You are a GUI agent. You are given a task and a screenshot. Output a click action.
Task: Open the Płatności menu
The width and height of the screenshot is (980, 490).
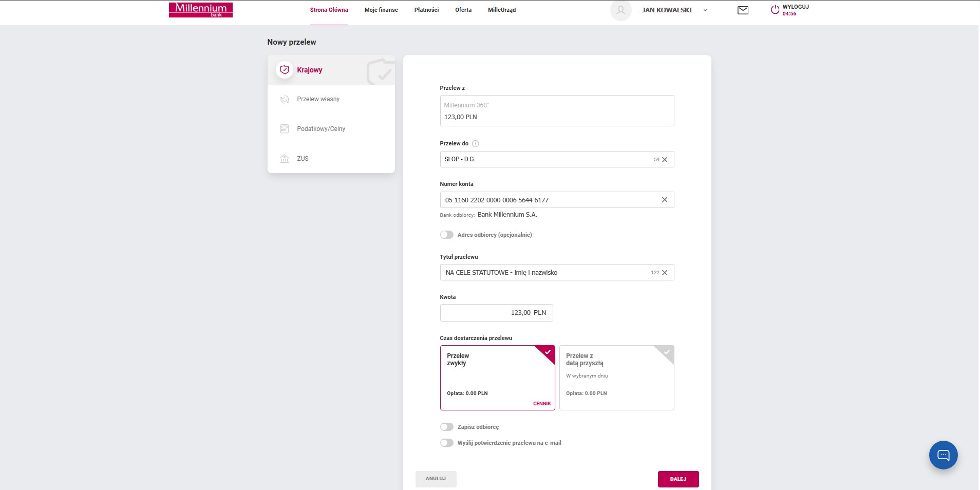(426, 10)
